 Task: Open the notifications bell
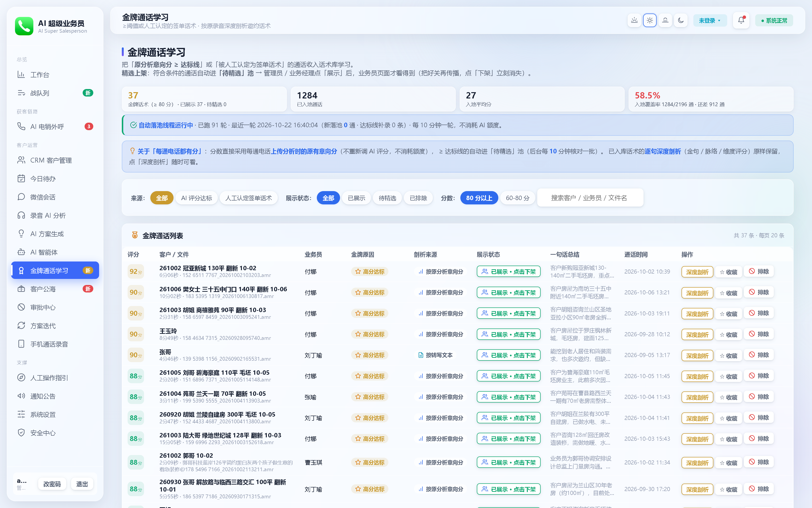(x=741, y=21)
